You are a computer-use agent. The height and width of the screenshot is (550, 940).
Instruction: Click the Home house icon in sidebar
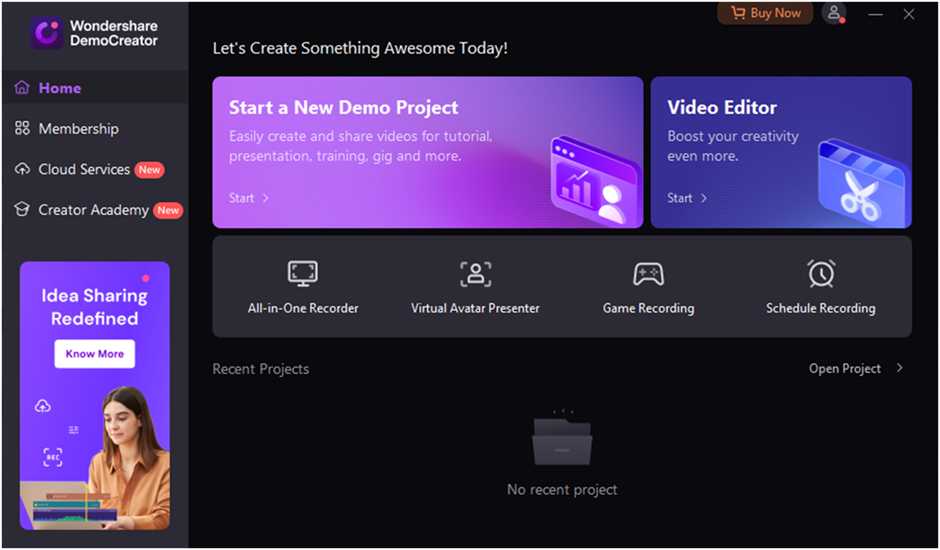pos(22,88)
